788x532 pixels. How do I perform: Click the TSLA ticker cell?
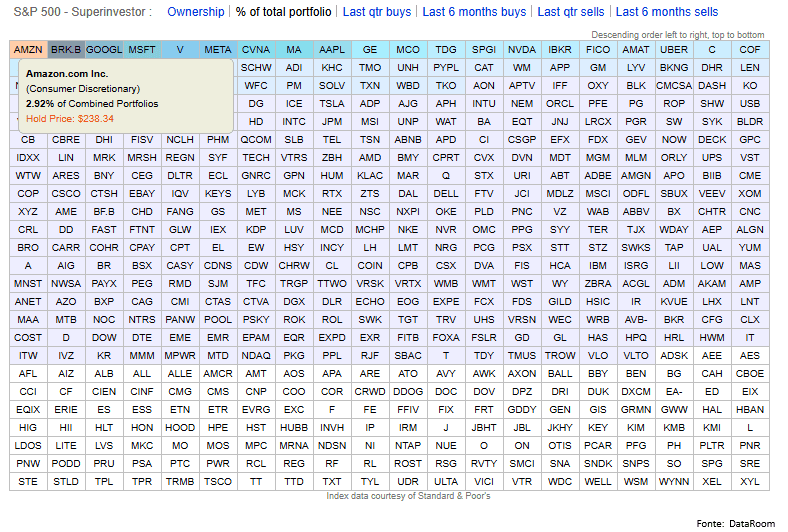pyautogui.click(x=332, y=103)
